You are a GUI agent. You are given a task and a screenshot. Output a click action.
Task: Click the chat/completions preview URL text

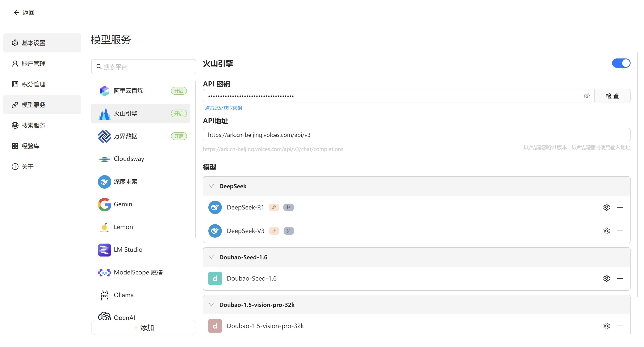tap(273, 149)
